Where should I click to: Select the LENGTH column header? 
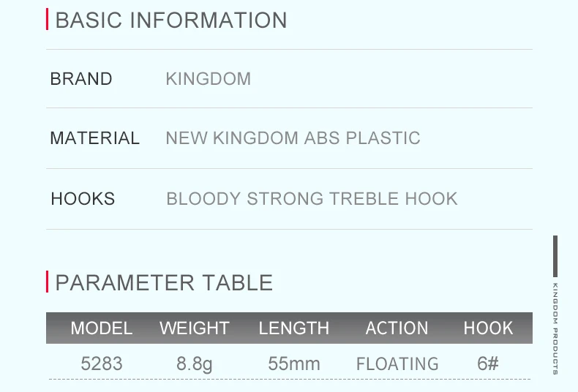[x=294, y=328]
